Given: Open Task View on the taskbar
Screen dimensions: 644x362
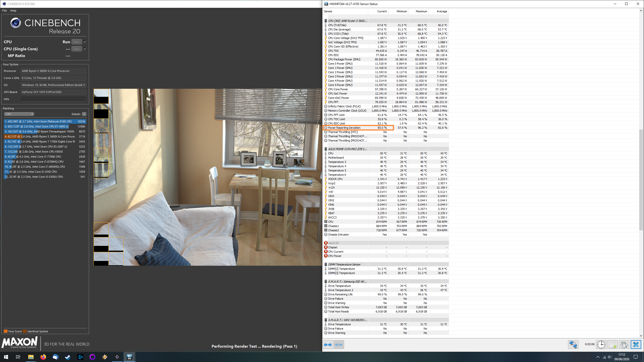Looking at the screenshot, I should [18, 357].
